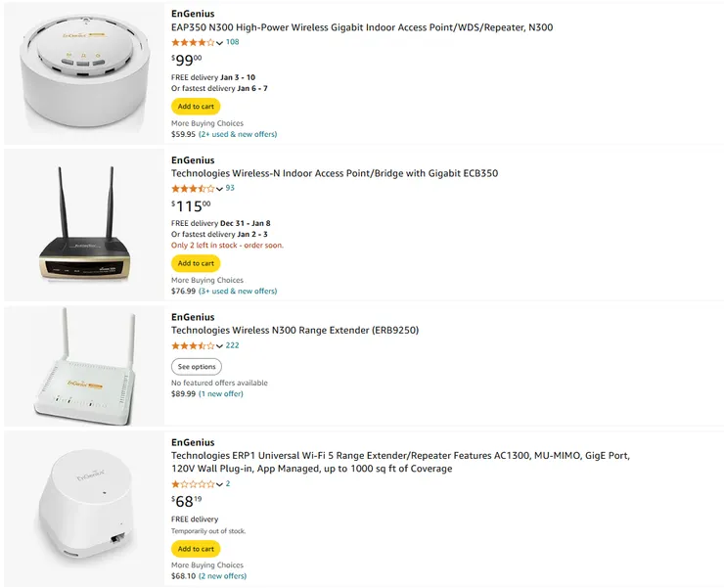Image resolution: width=724 pixels, height=588 pixels.
Task: Add the $115 ECB350 to cart
Action: click(196, 263)
